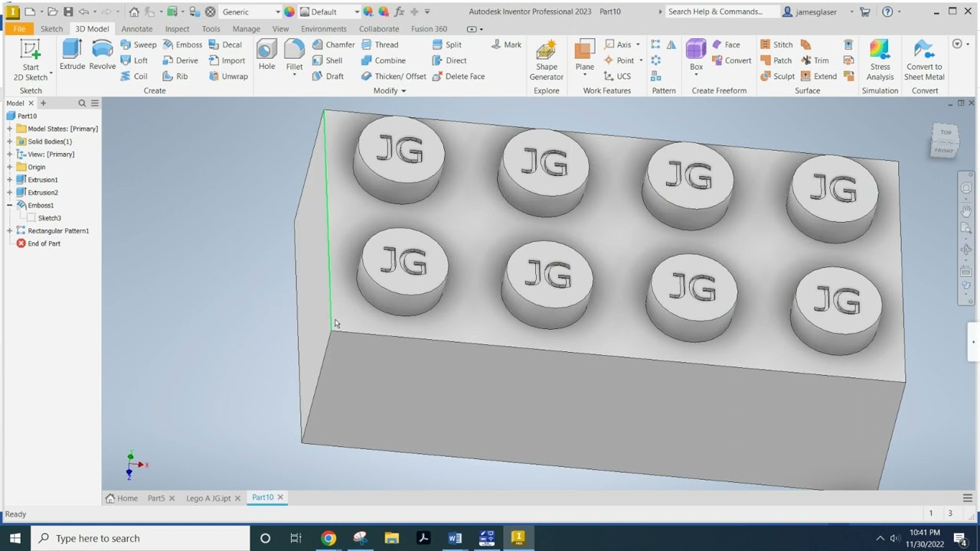This screenshot has height=551, width=980.
Task: Select the Draft tool
Action: tap(328, 77)
